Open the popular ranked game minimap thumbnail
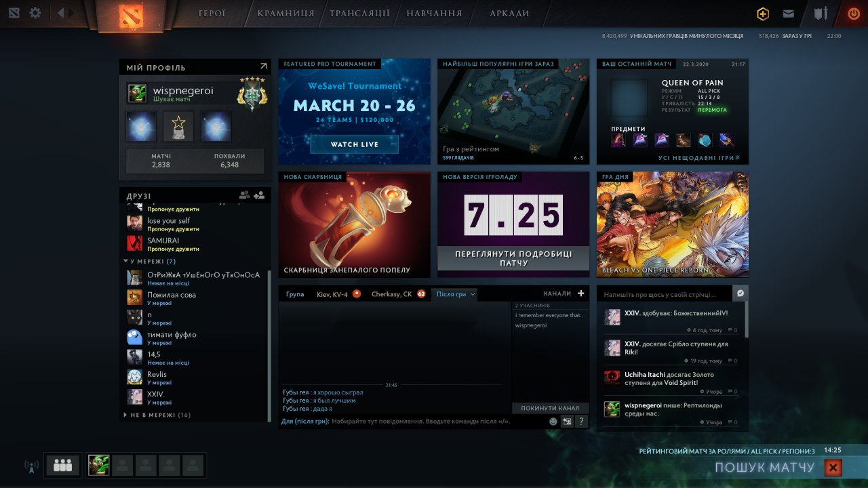Viewport: 868px width, 488px height. [513, 111]
